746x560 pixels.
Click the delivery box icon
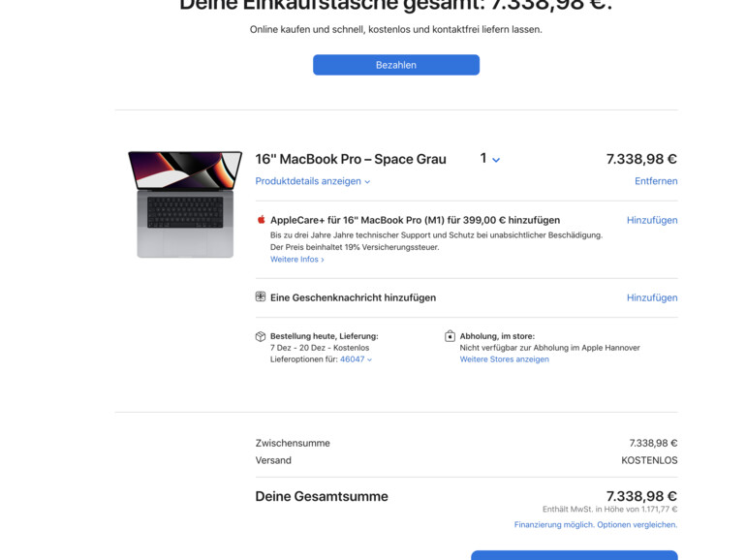(261, 336)
